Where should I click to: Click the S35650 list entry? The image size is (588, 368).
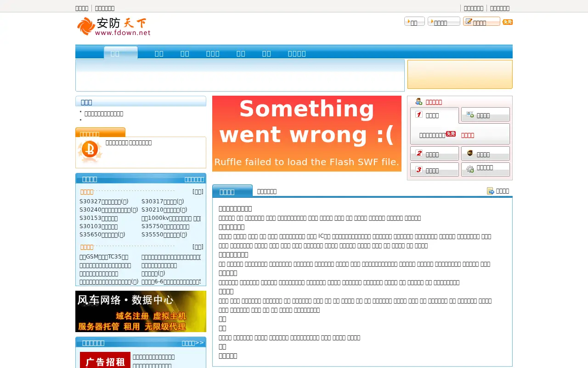click(x=102, y=235)
